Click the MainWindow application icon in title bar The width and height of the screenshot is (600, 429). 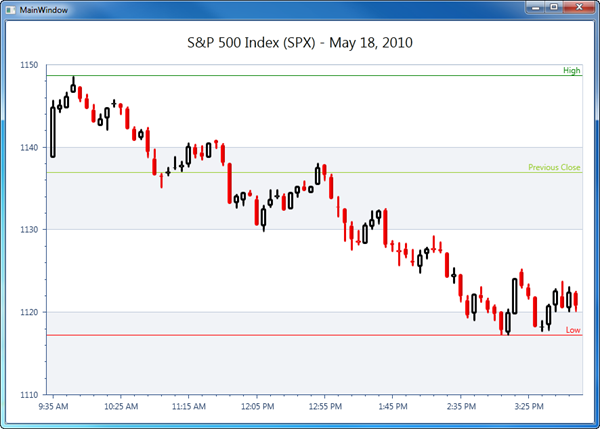pyautogui.click(x=11, y=10)
